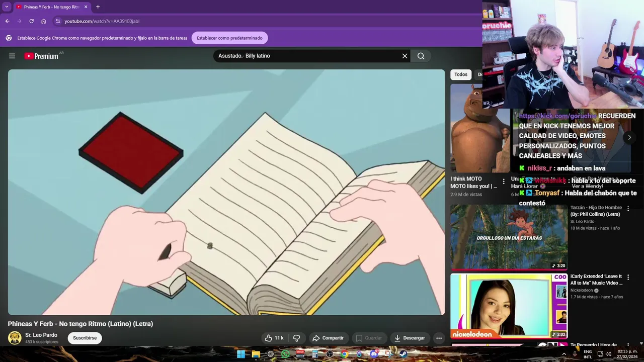
Task: Open the Nickelodeon channel link
Action: coord(582,290)
